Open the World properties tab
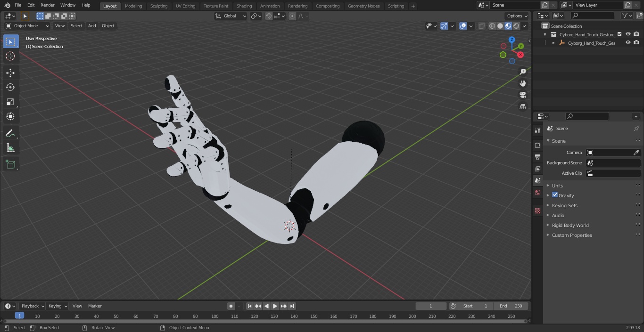 [x=537, y=193]
